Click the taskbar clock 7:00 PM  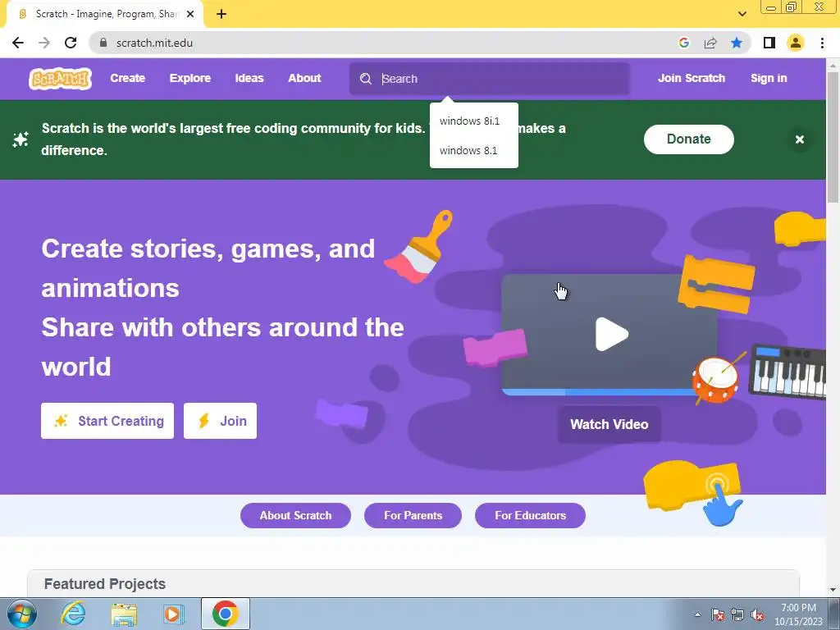(798, 608)
